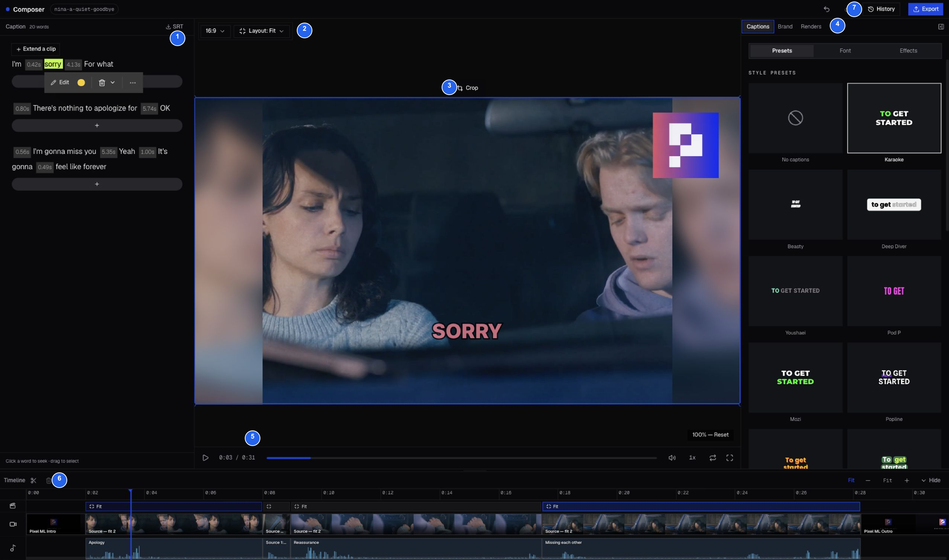Image resolution: width=949 pixels, height=560 pixels.
Task: Click the 4.13s gap chip
Action: pyautogui.click(x=73, y=65)
